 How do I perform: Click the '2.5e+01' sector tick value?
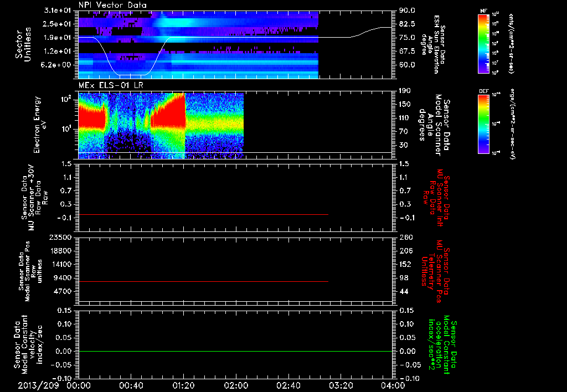pyautogui.click(x=58, y=24)
